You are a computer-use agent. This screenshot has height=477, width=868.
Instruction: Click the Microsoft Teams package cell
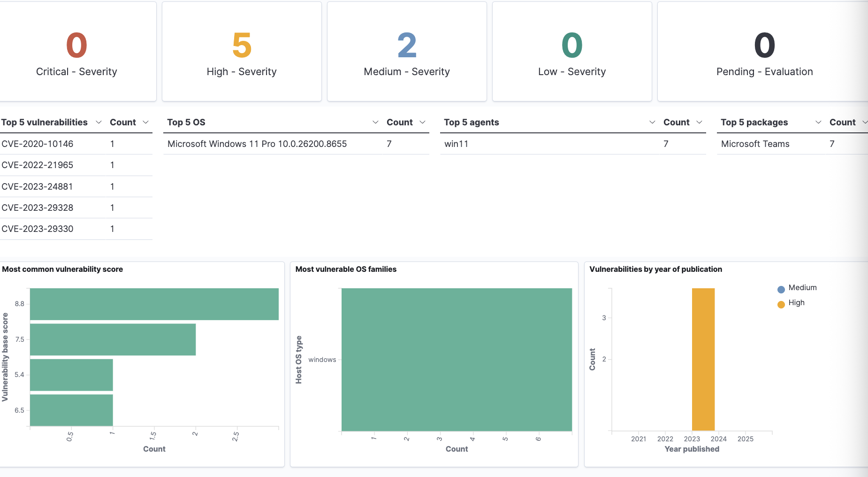pyautogui.click(x=755, y=144)
